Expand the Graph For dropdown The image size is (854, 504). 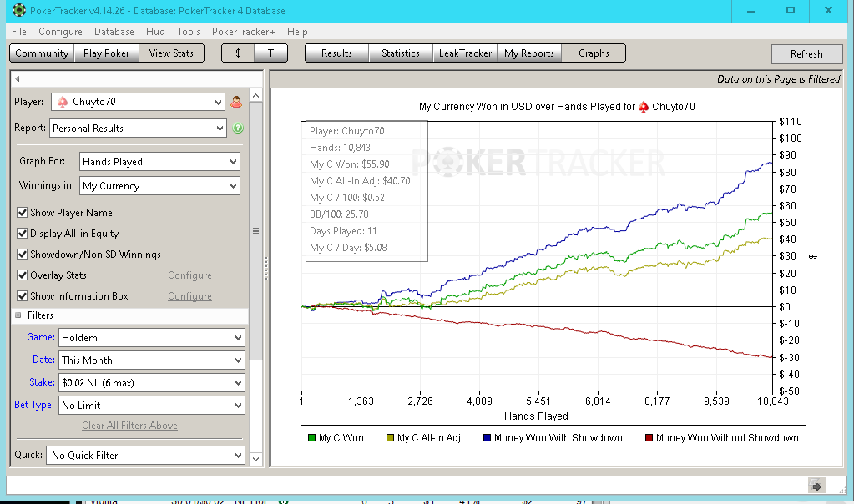pyautogui.click(x=159, y=162)
